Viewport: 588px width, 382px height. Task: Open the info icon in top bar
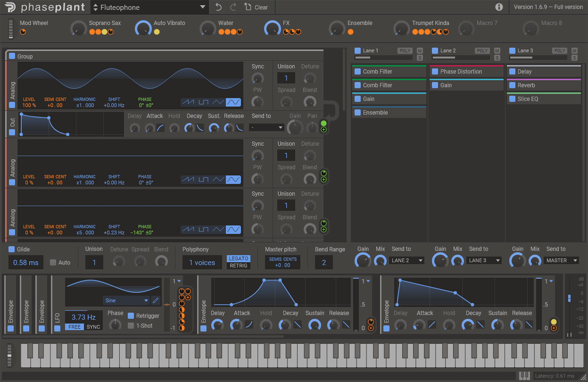(x=499, y=7)
